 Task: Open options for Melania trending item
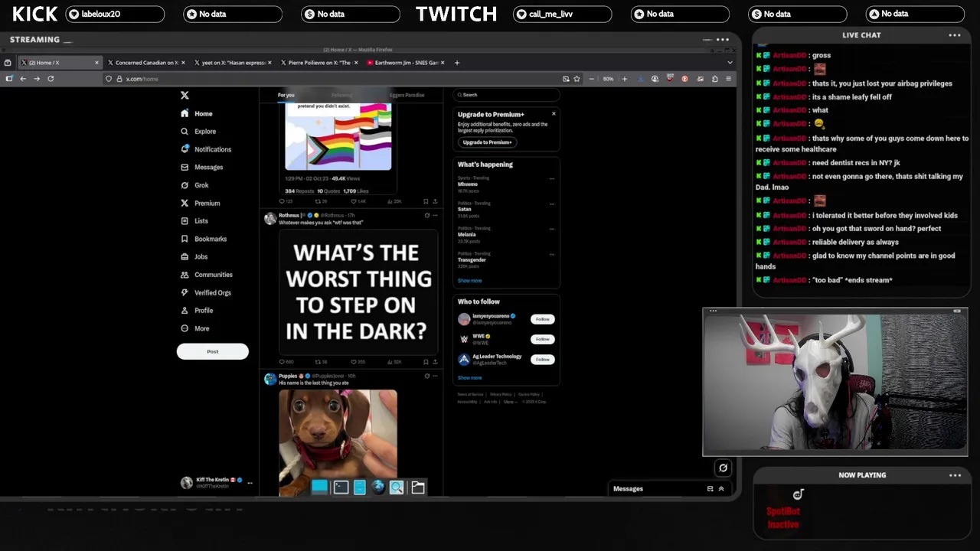point(551,229)
